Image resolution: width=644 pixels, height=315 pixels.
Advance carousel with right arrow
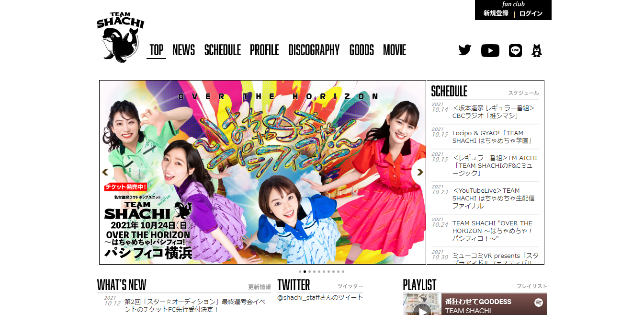tap(419, 172)
